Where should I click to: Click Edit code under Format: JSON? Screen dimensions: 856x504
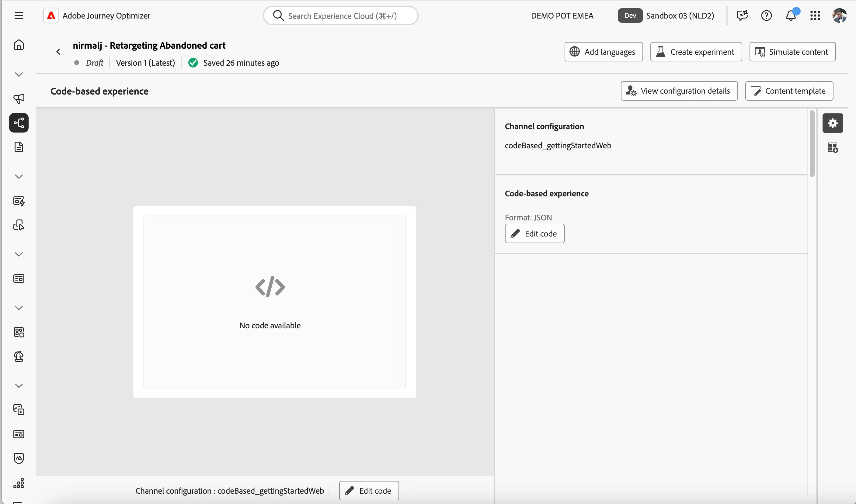[534, 233]
